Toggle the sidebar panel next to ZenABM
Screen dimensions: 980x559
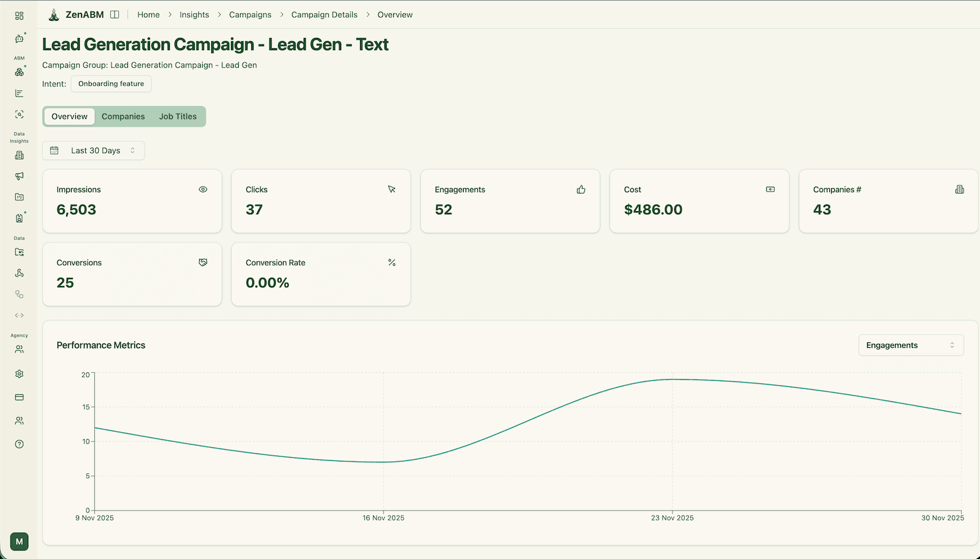(x=115, y=15)
